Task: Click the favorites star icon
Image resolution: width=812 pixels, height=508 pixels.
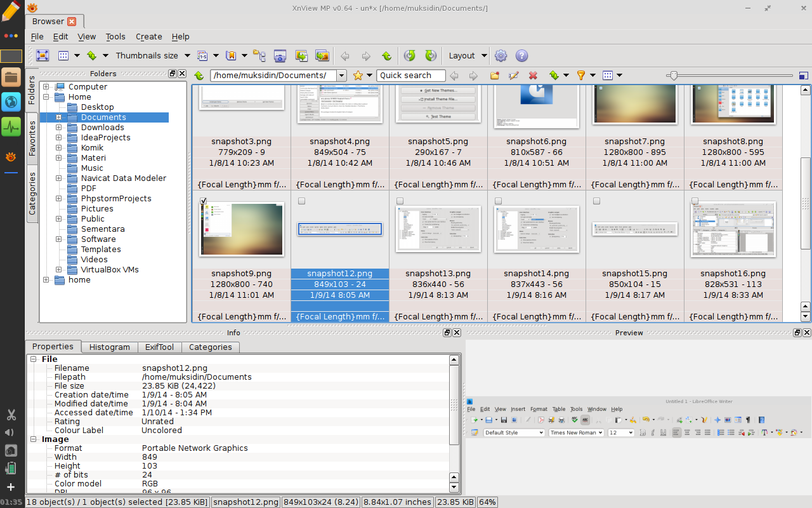Action: [x=358, y=75]
